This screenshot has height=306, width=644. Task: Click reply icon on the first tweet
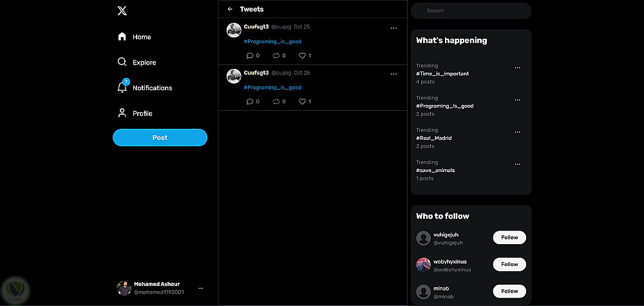click(250, 55)
